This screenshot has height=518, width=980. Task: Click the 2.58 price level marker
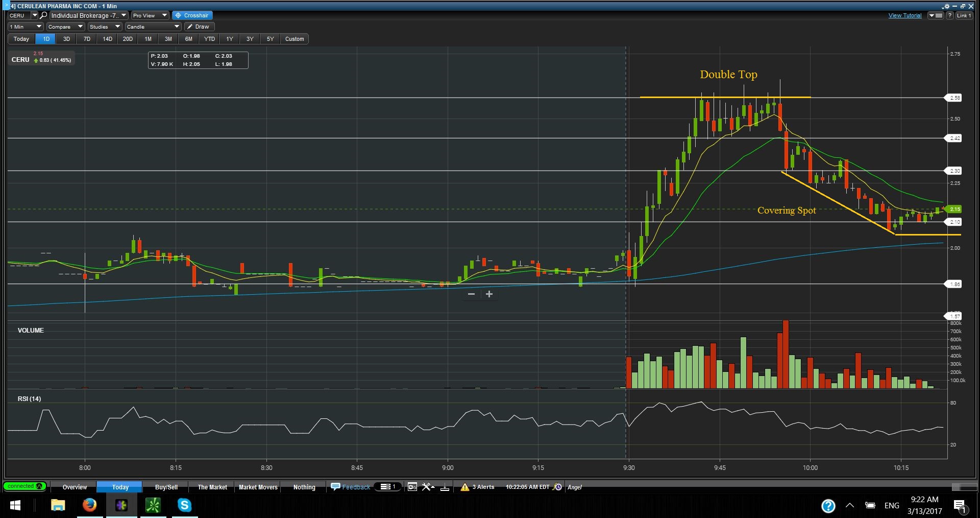[954, 98]
